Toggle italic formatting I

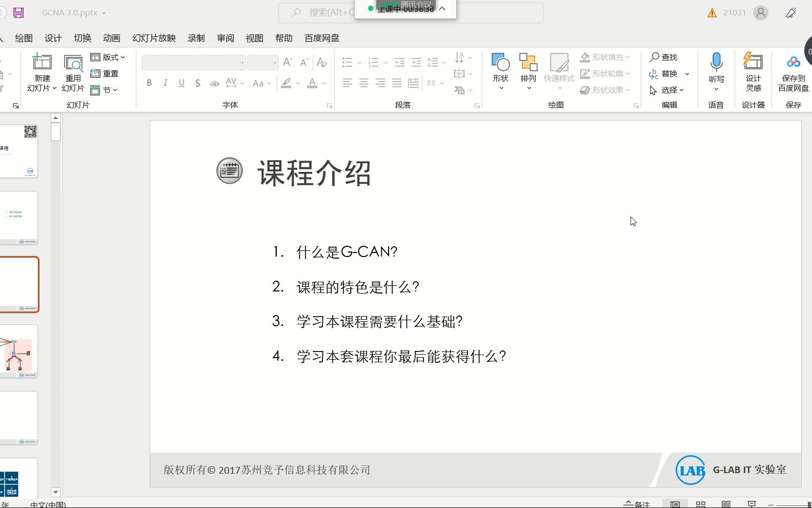click(165, 83)
